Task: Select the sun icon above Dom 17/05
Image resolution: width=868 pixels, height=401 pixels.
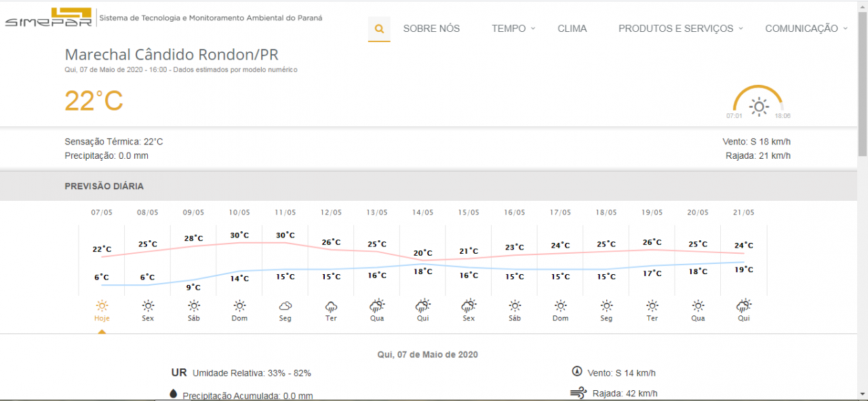Action: tap(560, 305)
